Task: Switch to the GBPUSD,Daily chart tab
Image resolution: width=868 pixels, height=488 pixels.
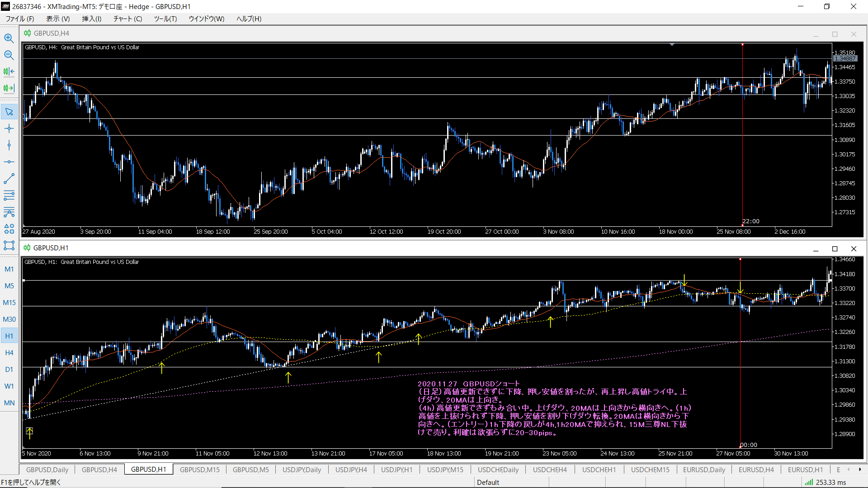Action: [x=47, y=469]
